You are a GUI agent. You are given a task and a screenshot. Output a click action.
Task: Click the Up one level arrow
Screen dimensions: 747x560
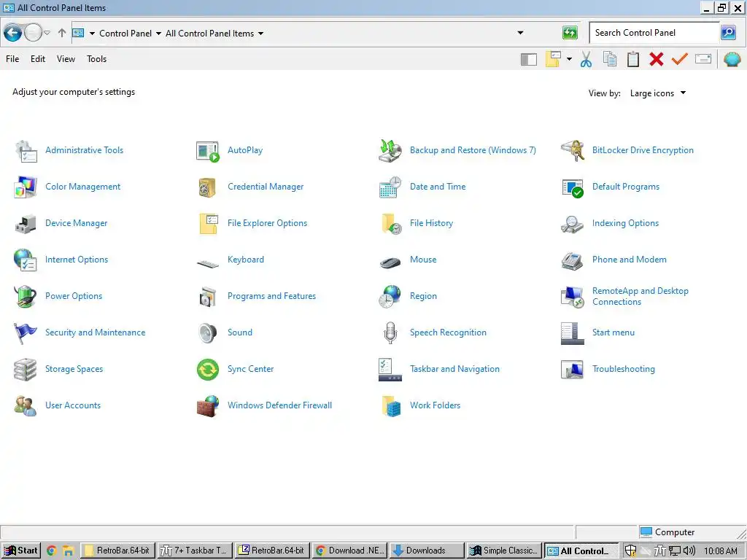62,33
